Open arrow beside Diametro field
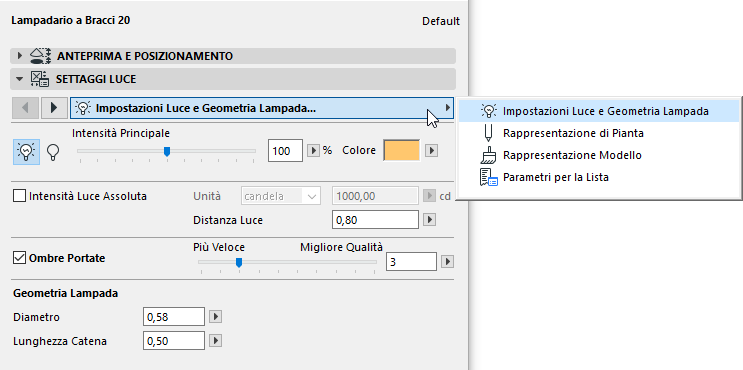Screen dimensions: 743x370 click(216, 316)
